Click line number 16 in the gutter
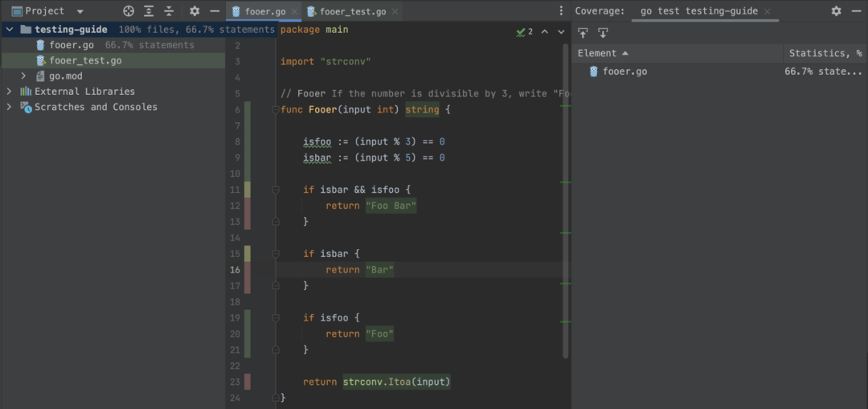The image size is (868, 409). (x=235, y=270)
